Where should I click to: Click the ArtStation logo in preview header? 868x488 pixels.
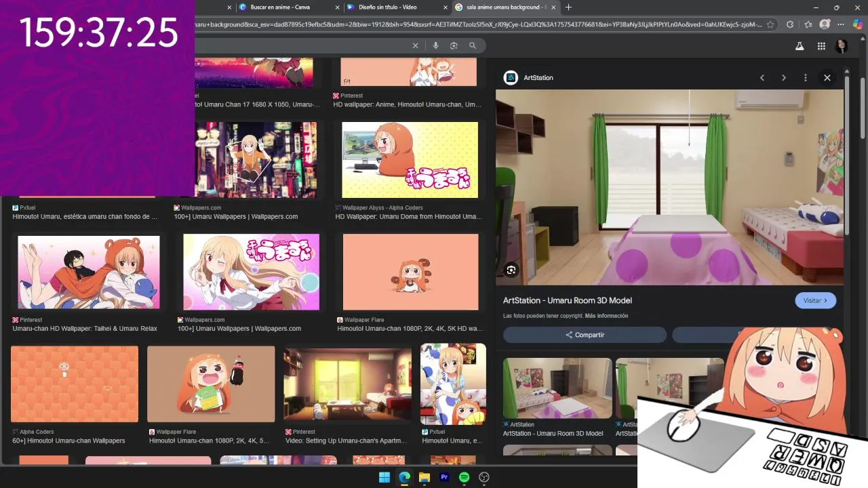click(x=511, y=78)
